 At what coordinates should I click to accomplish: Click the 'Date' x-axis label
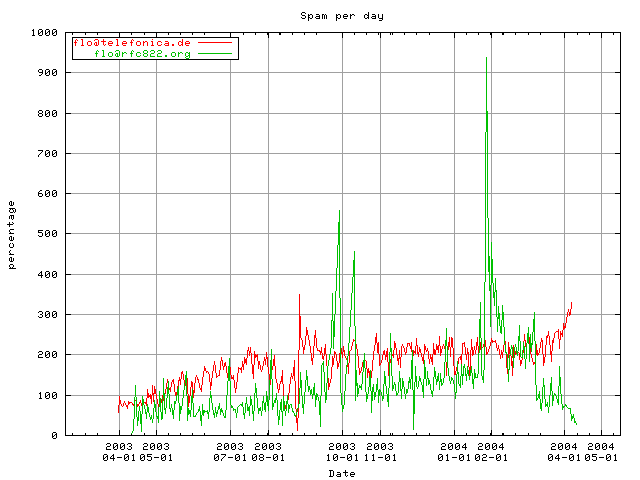coord(342,473)
